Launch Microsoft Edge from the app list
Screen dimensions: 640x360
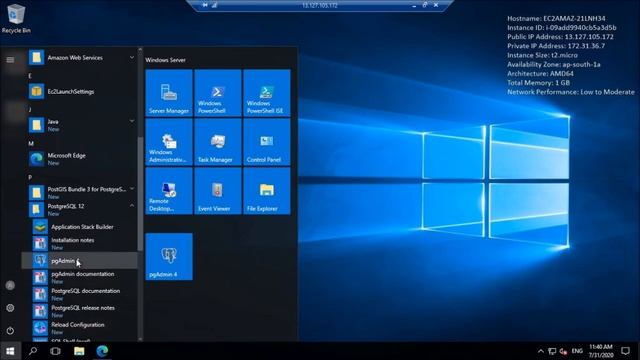(79, 159)
